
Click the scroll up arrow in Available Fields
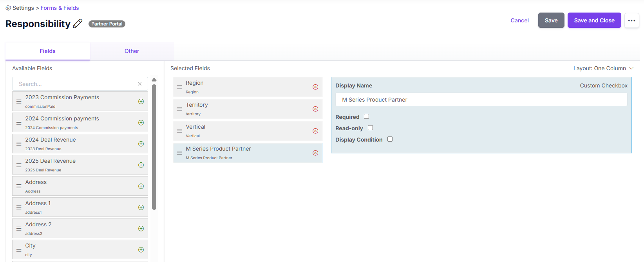pyautogui.click(x=154, y=80)
